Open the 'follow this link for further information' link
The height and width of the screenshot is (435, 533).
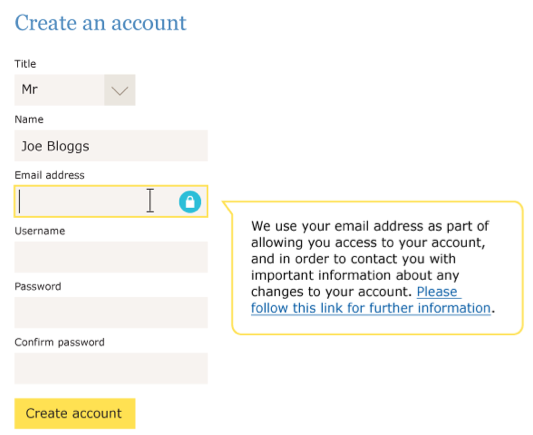[371, 308]
